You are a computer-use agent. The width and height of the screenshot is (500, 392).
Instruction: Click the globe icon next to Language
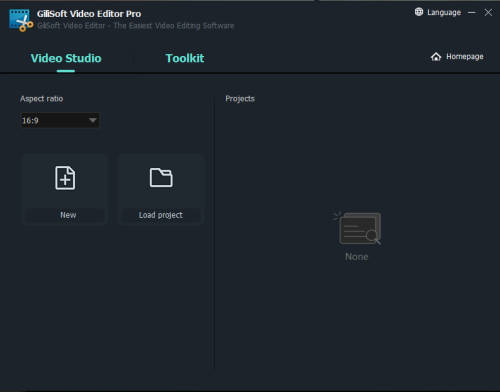tap(419, 12)
